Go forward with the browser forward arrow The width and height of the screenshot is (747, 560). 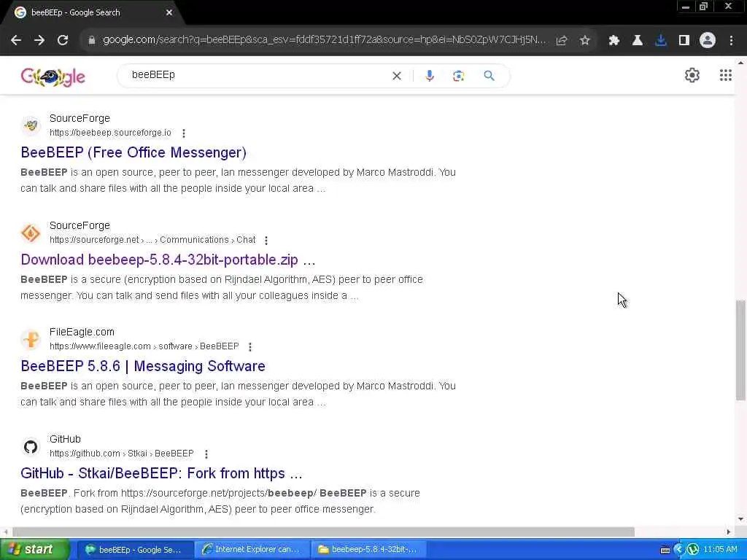click(39, 41)
